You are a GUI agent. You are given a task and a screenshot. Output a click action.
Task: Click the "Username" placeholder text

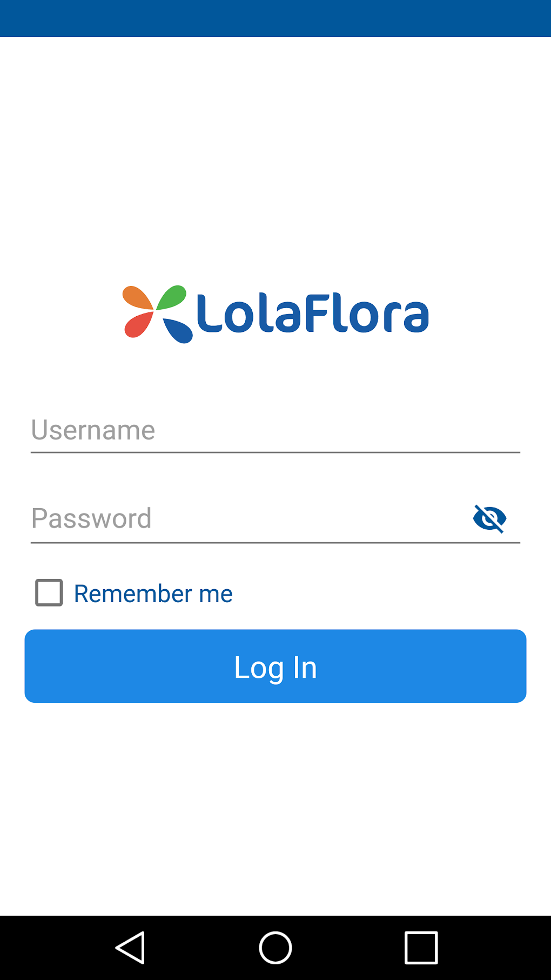[x=93, y=430]
